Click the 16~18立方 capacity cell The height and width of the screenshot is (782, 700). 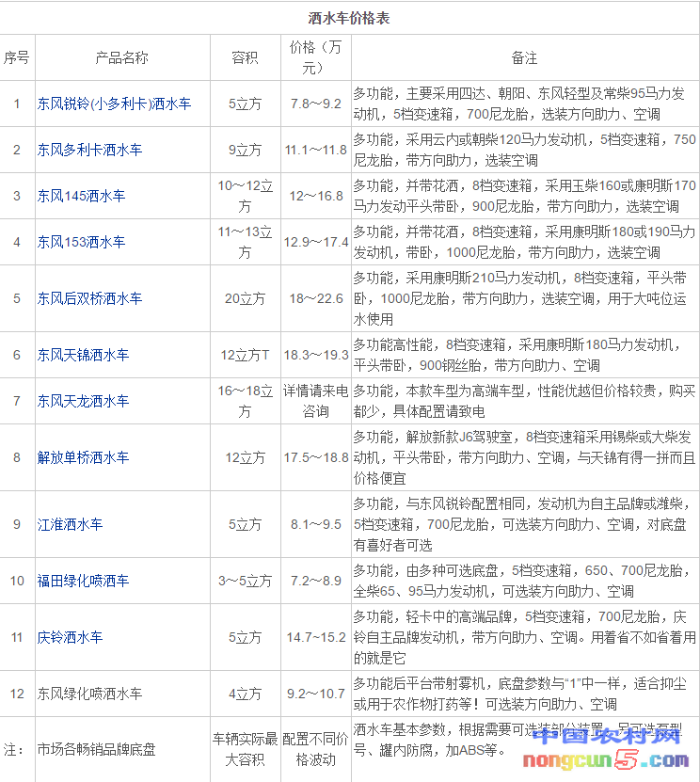pos(245,401)
